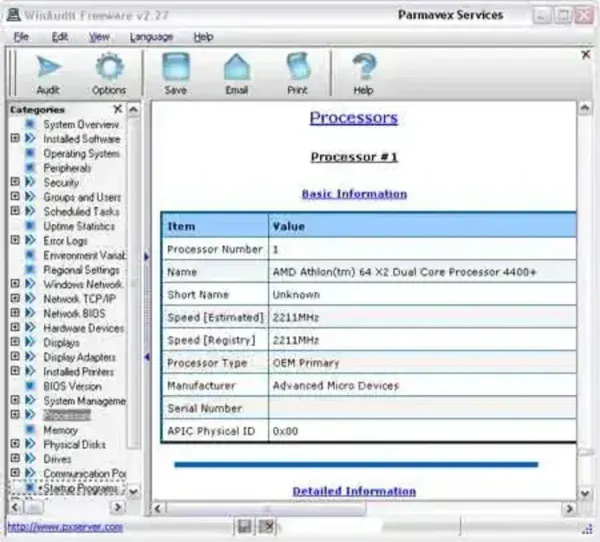Viewport: 600px width, 542px height.
Task: Expand the Display Adapters node
Action: [15, 356]
